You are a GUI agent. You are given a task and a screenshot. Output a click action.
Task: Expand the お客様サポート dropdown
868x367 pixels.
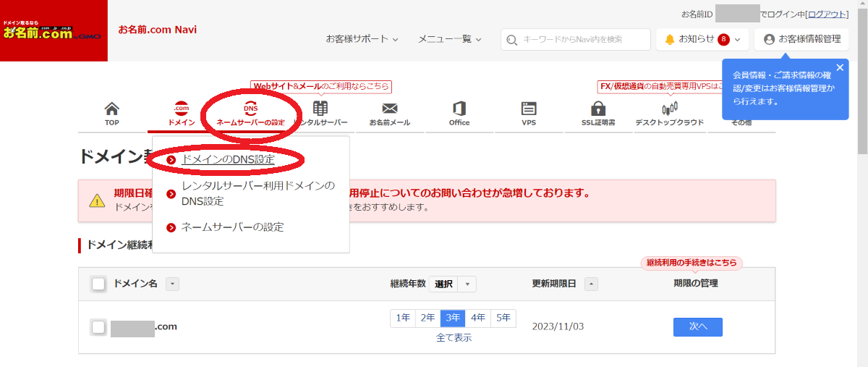pyautogui.click(x=362, y=39)
